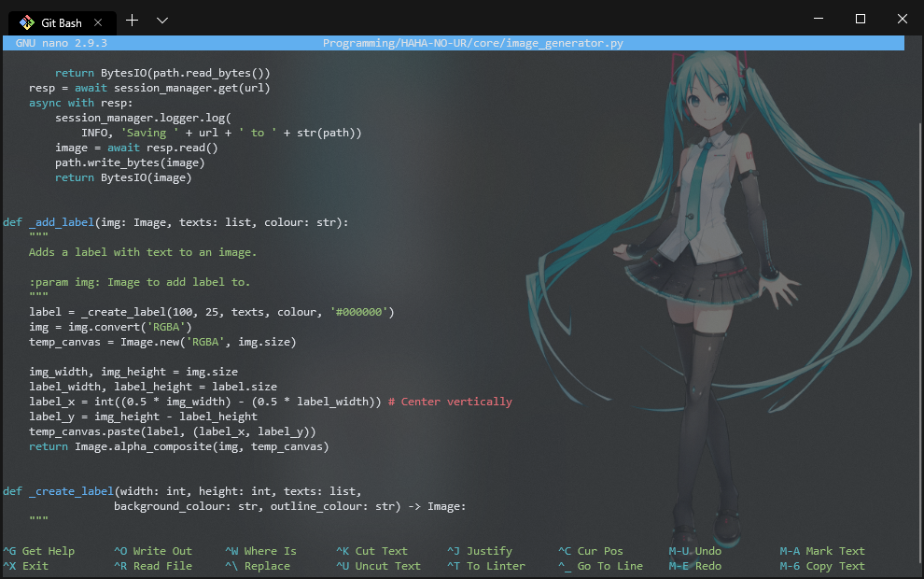The height and width of the screenshot is (579, 924).
Task: Click the ':param img:' docstring line
Action: click(140, 282)
